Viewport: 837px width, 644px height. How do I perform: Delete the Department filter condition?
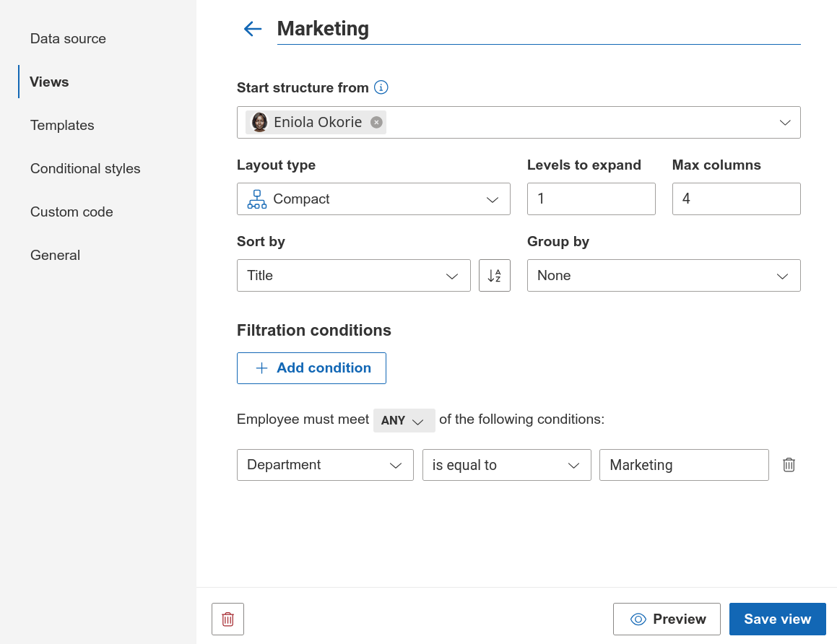coord(789,465)
